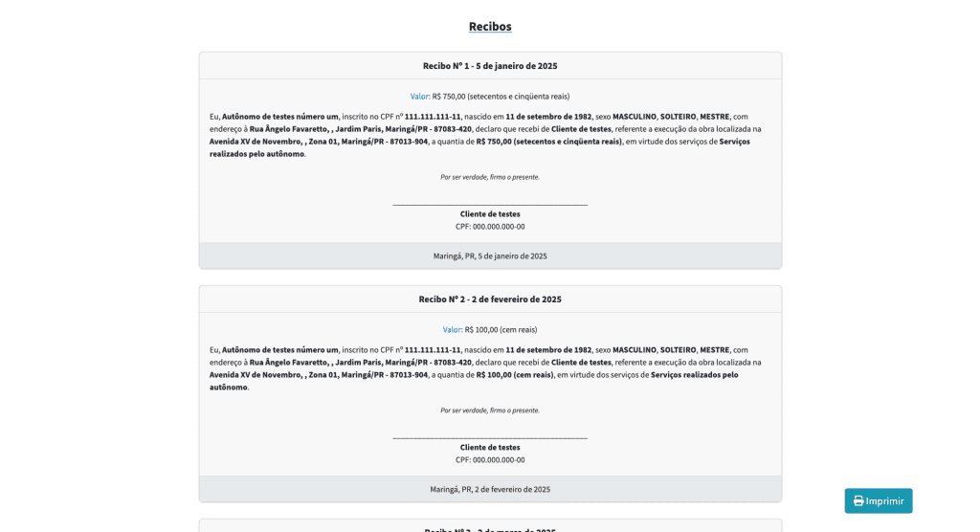Click the signature line in receipt 2

pos(490,437)
